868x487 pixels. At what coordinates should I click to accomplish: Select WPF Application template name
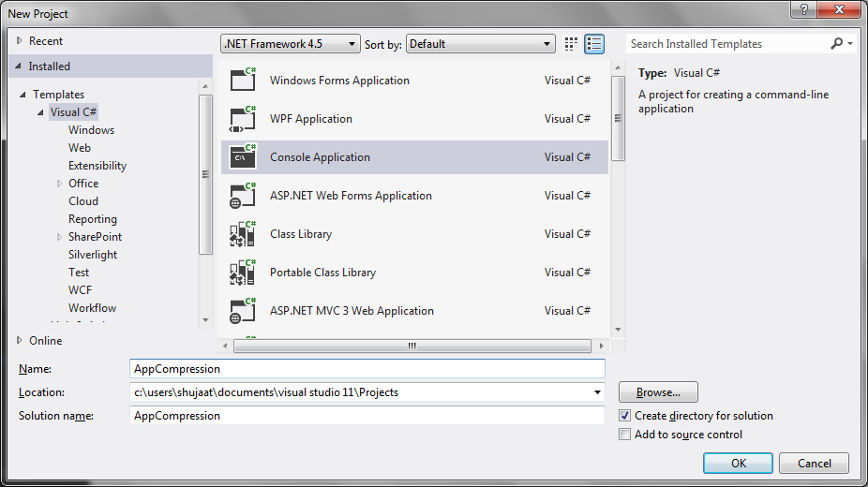[x=311, y=118]
